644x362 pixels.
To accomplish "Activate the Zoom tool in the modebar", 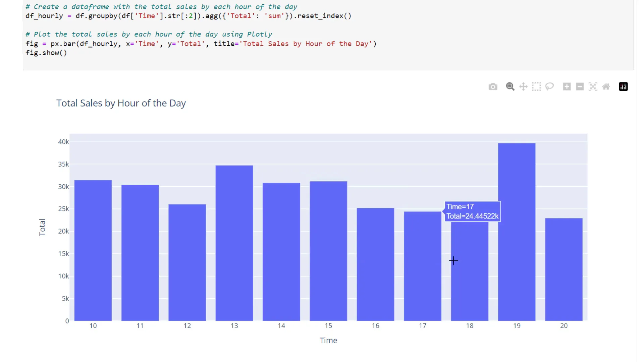I will [x=510, y=86].
